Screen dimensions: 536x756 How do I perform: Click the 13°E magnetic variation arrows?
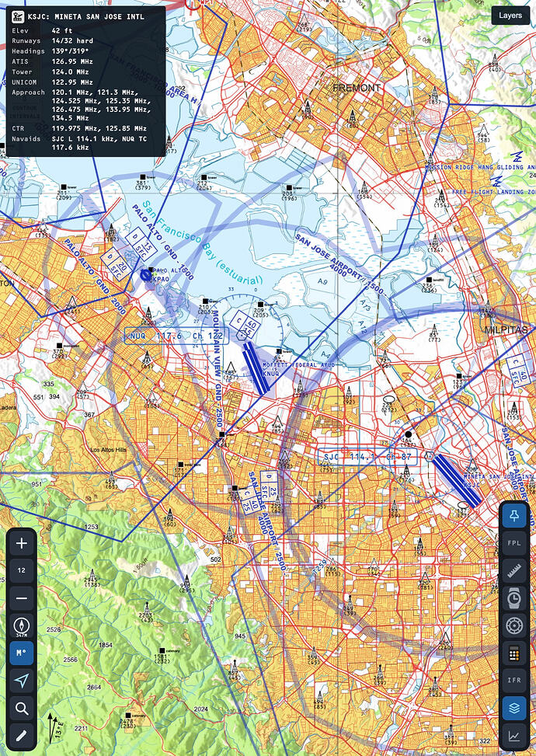click(x=55, y=728)
